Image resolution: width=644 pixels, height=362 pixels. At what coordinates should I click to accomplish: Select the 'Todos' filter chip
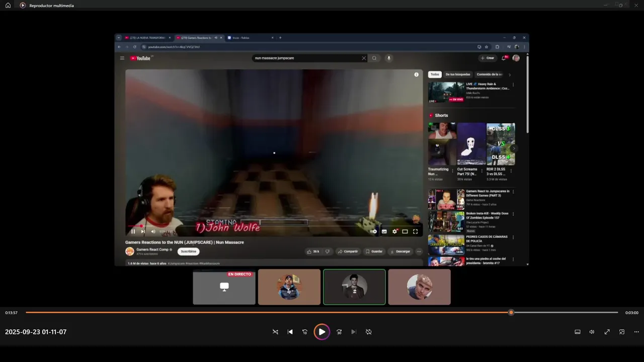(x=435, y=74)
